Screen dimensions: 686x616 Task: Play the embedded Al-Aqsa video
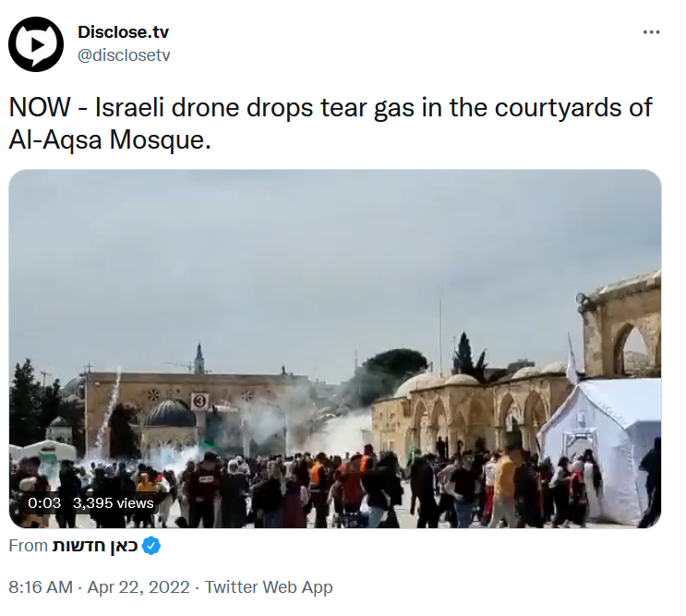pos(334,348)
